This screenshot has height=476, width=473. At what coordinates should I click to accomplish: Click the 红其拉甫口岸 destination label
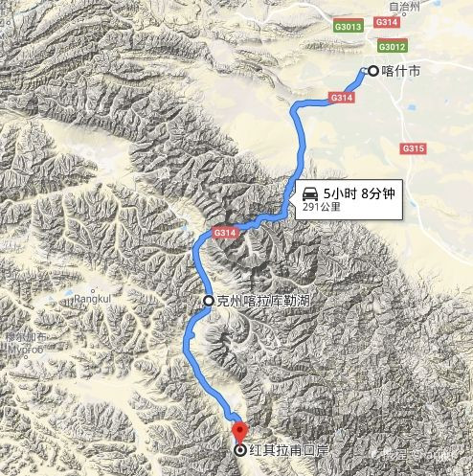(x=288, y=451)
